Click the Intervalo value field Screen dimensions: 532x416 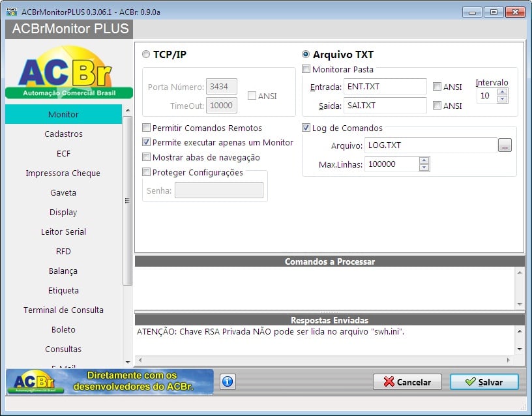tap(487, 96)
